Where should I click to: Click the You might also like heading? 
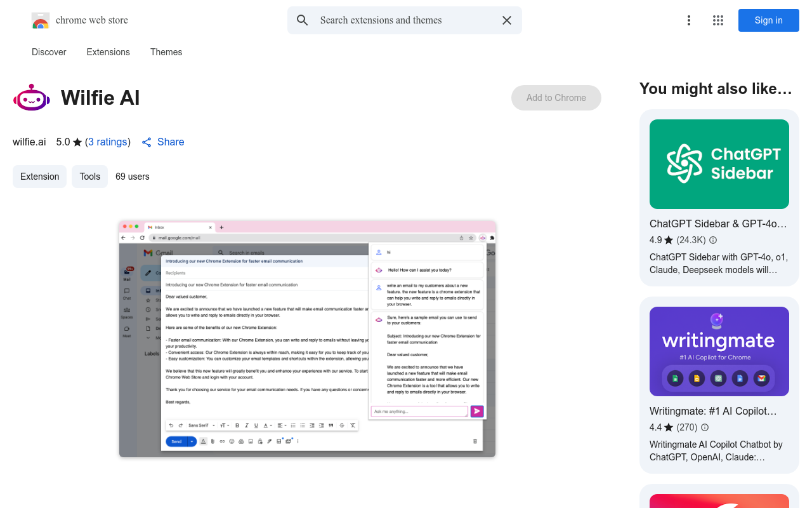click(x=716, y=89)
